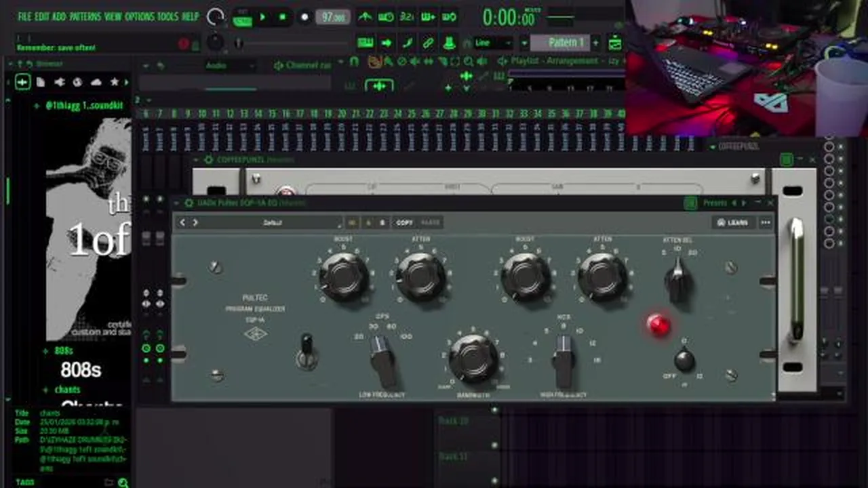
Task: Toggle the overdub icon
Action: [428, 17]
